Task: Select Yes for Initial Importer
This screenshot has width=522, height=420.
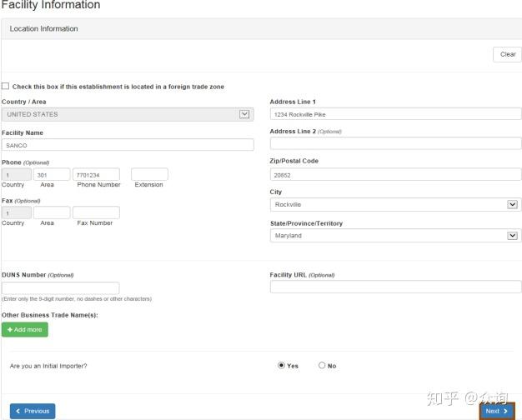Action: tap(281, 366)
